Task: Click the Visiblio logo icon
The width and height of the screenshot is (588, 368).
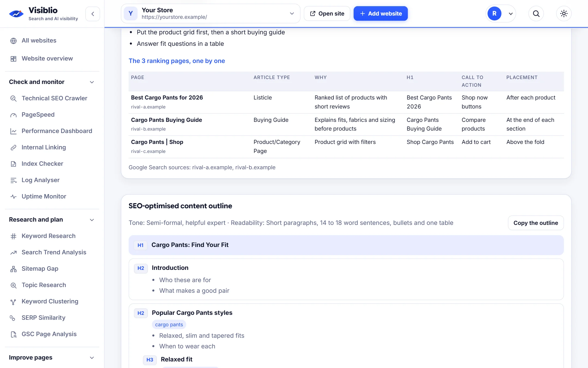Action: [x=16, y=14]
